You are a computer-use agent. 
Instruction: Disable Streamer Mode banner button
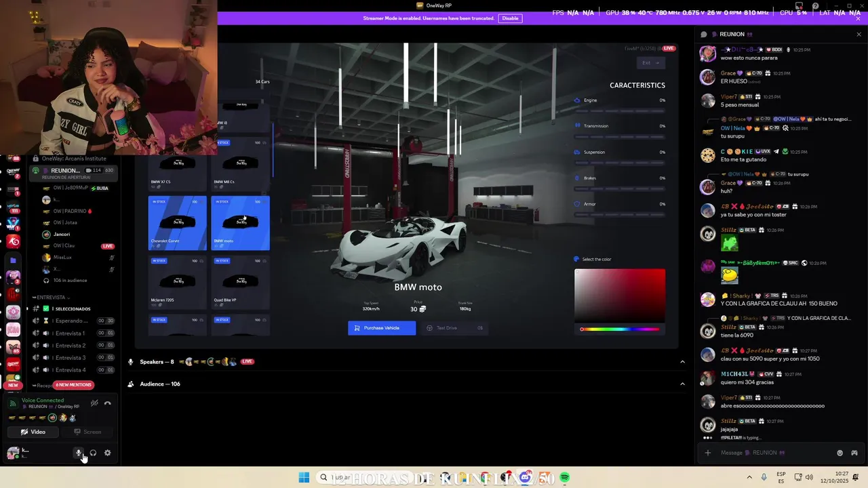510,18
